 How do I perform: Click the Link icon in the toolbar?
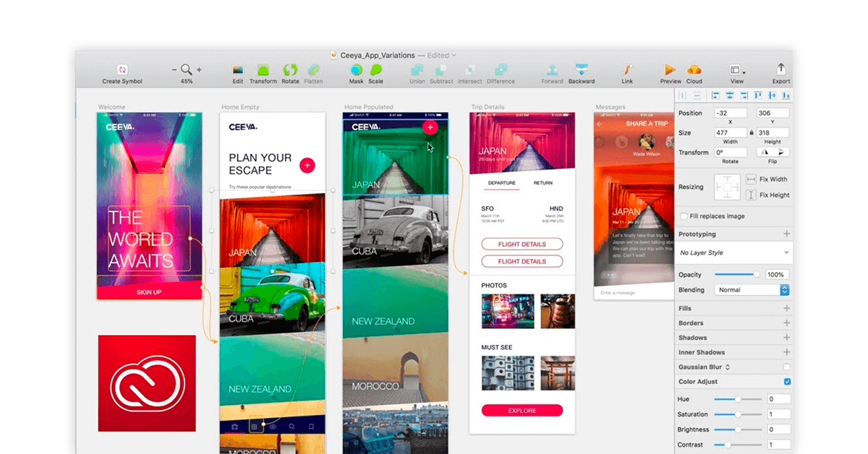click(x=626, y=70)
